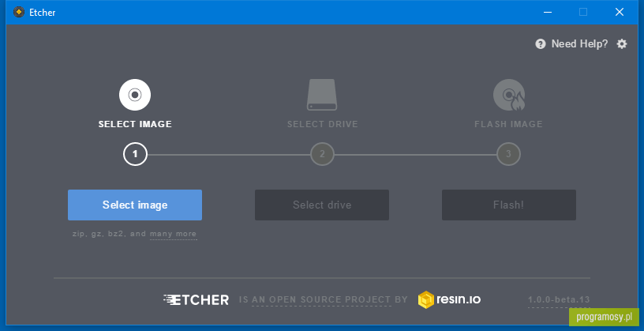Click the version 1.0.0-beta.13 link
The height and width of the screenshot is (331, 644).
pyautogui.click(x=559, y=299)
